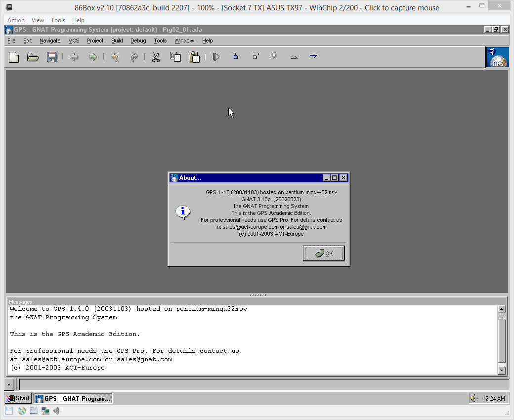
Task: Expand the panel using the bottom-left up arrow
Action: click(x=9, y=384)
